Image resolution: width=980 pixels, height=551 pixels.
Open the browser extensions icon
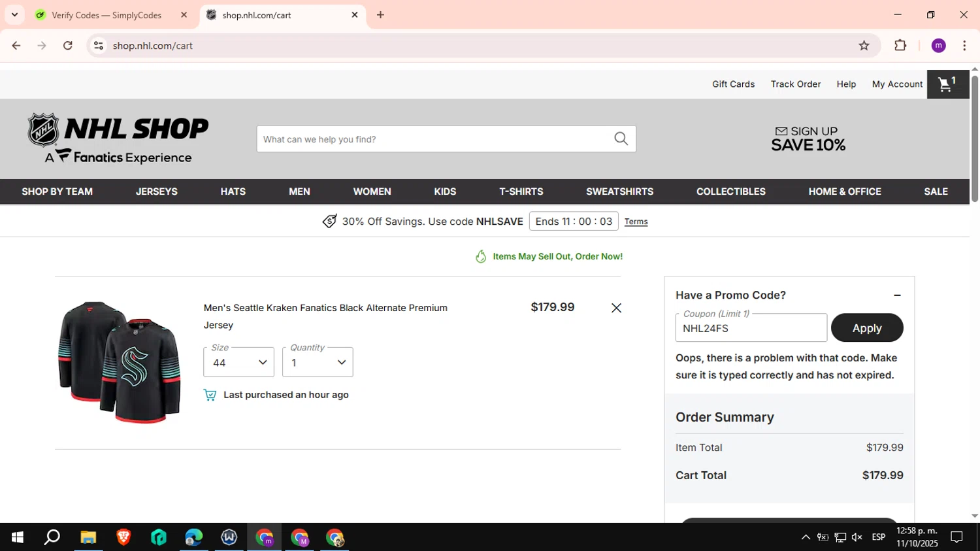(900, 45)
